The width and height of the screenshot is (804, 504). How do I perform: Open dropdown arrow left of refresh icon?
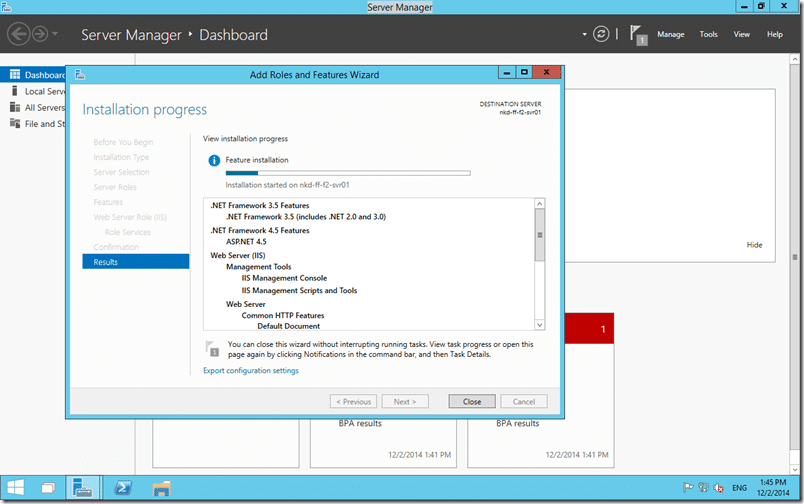tap(584, 34)
